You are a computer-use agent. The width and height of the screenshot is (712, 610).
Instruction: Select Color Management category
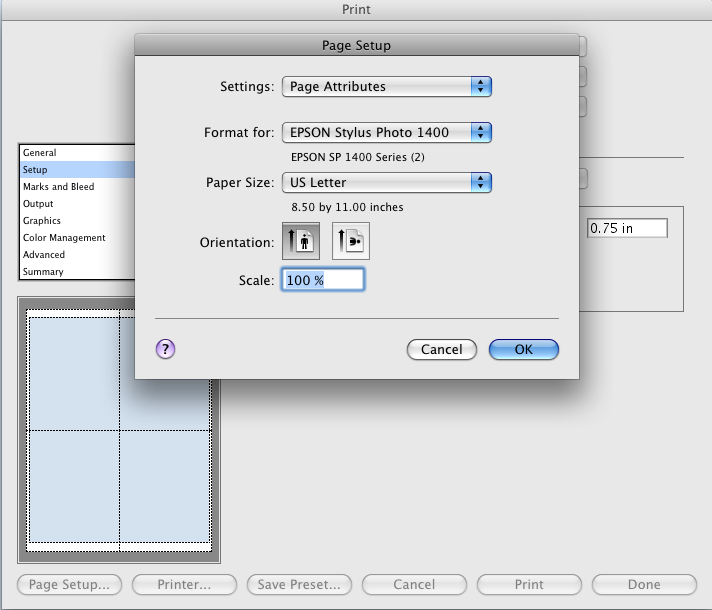tap(77, 238)
